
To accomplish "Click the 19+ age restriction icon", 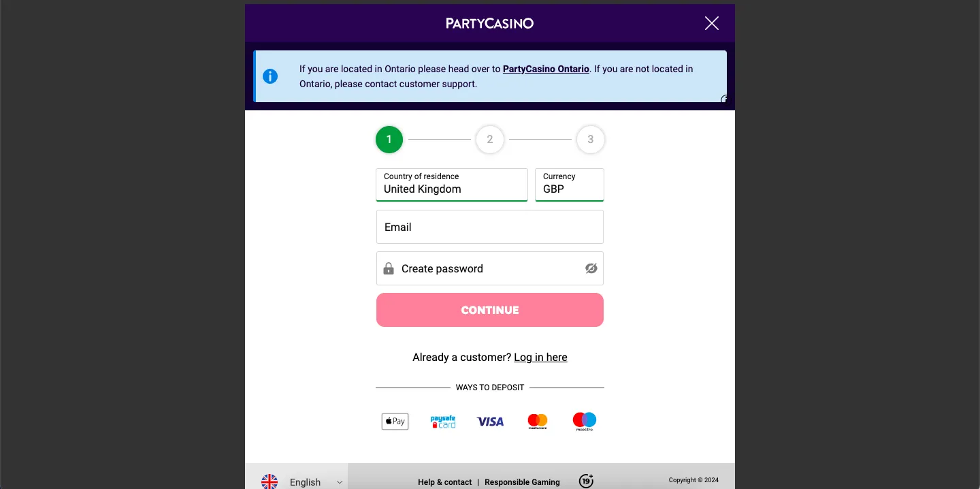I will (x=586, y=481).
